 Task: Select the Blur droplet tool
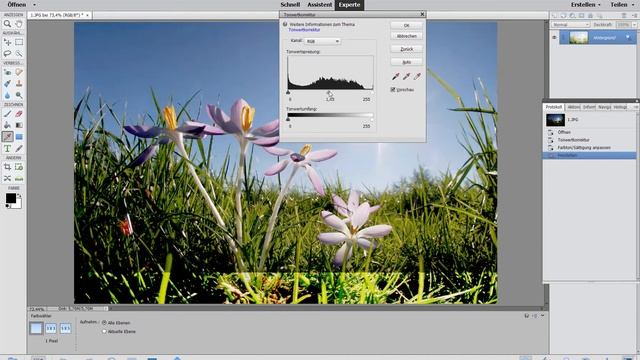(7, 95)
